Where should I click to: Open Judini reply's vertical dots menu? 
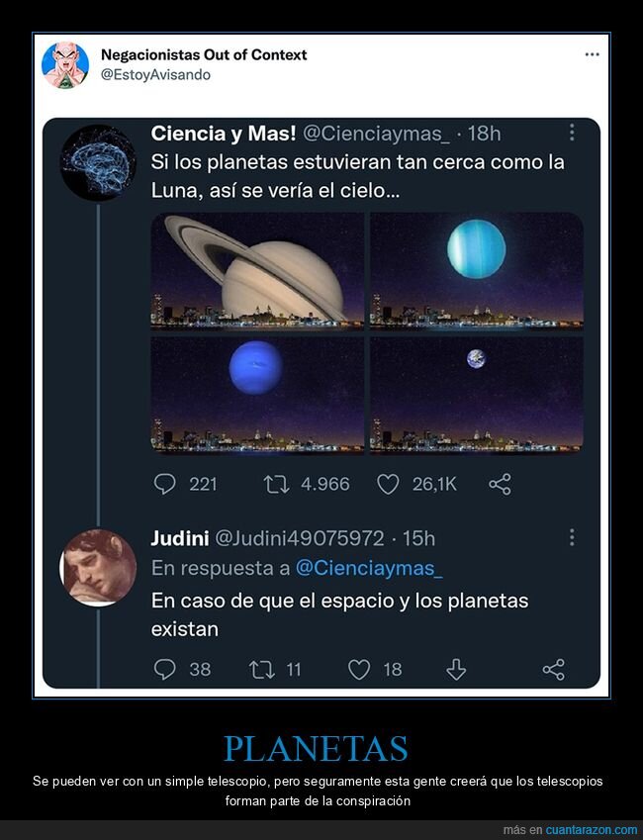click(x=572, y=537)
